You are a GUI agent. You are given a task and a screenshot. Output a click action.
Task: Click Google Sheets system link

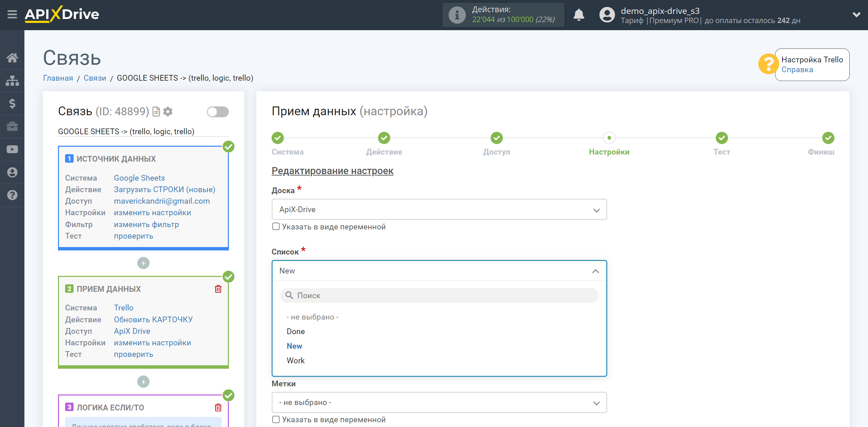click(139, 178)
